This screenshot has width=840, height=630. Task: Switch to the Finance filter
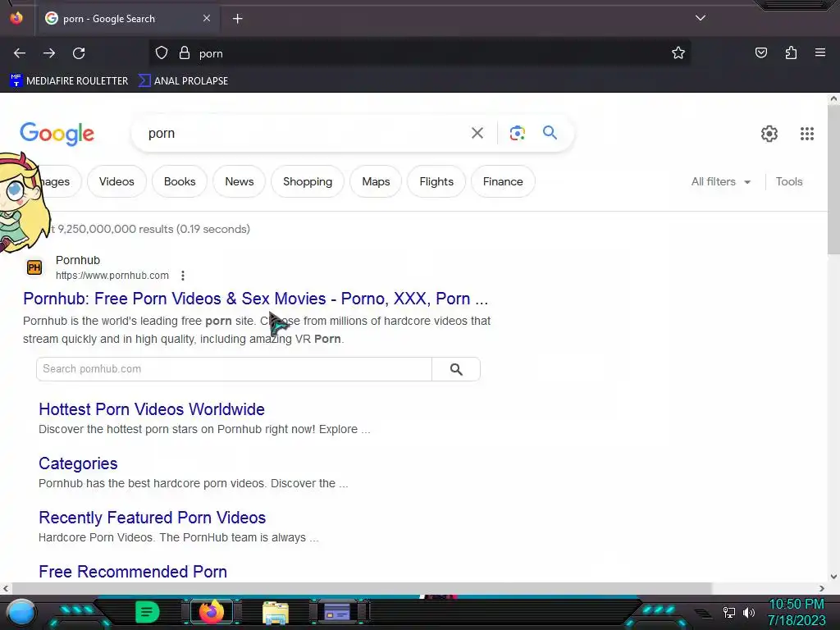[x=503, y=181]
